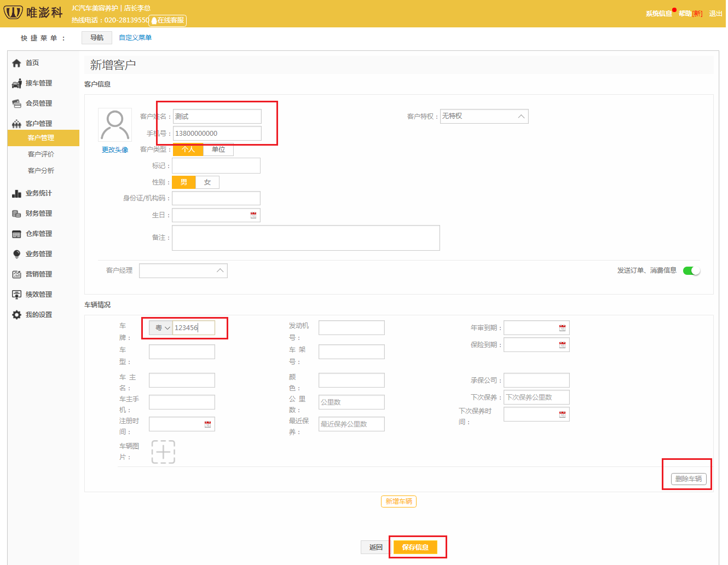Image resolution: width=728 pixels, height=565 pixels.
Task: Click the add vehicle picture plus icon
Action: point(163,452)
